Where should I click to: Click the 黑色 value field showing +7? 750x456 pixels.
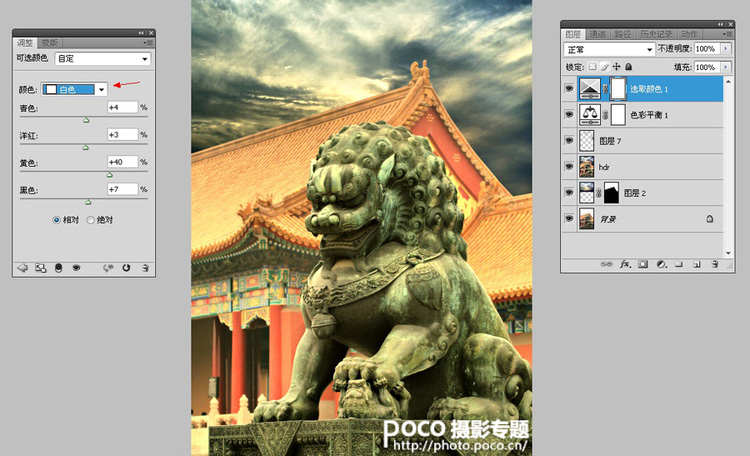coord(122,189)
